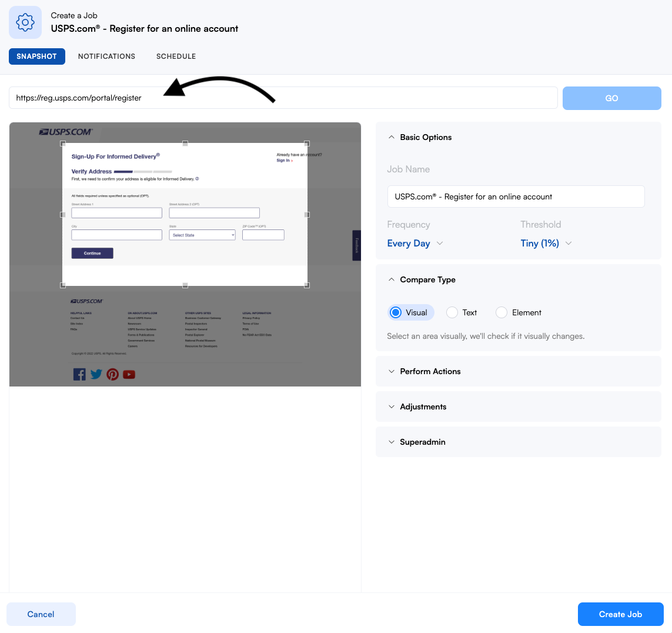Click the info icon after Informed Delivery text
The image size is (672, 633).
pyautogui.click(x=197, y=179)
